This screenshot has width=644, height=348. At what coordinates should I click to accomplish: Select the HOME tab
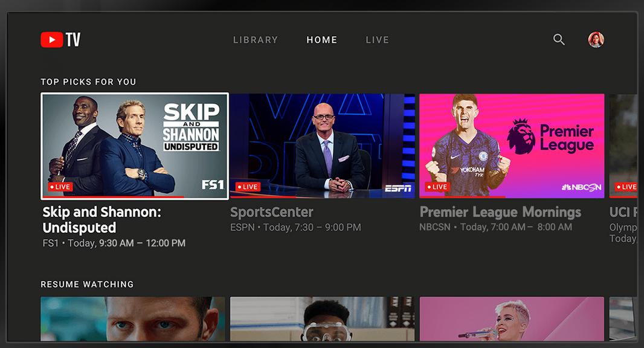click(322, 40)
